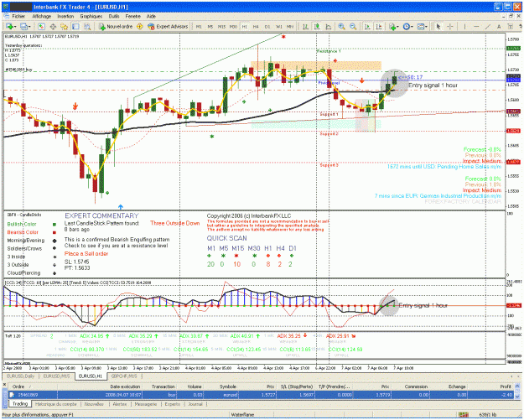Expand the profiles dropdown arrow

(29, 27)
